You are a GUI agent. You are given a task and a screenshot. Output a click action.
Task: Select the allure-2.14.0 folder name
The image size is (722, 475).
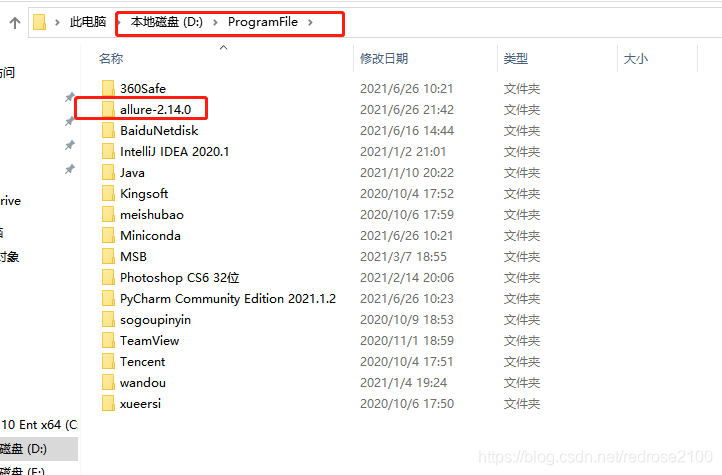[x=156, y=110]
